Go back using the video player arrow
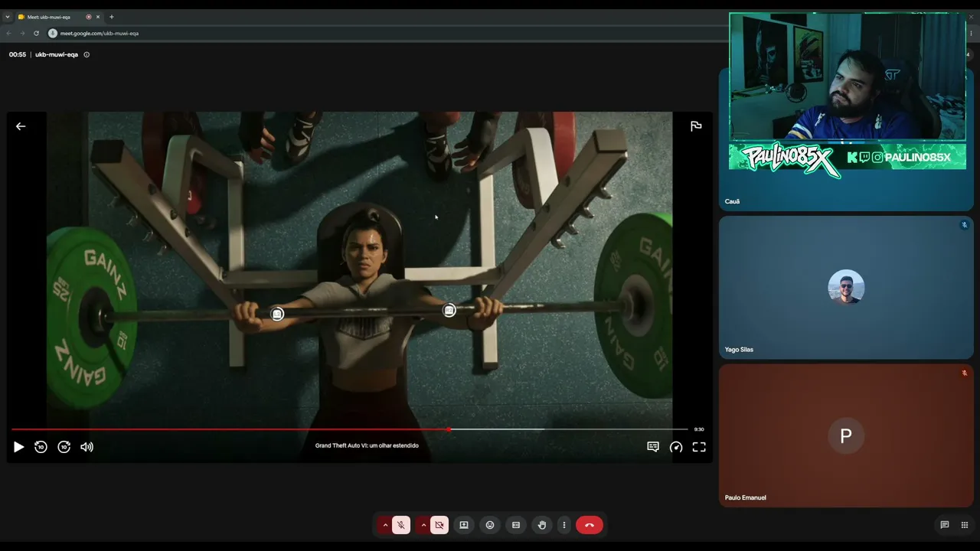 point(21,126)
